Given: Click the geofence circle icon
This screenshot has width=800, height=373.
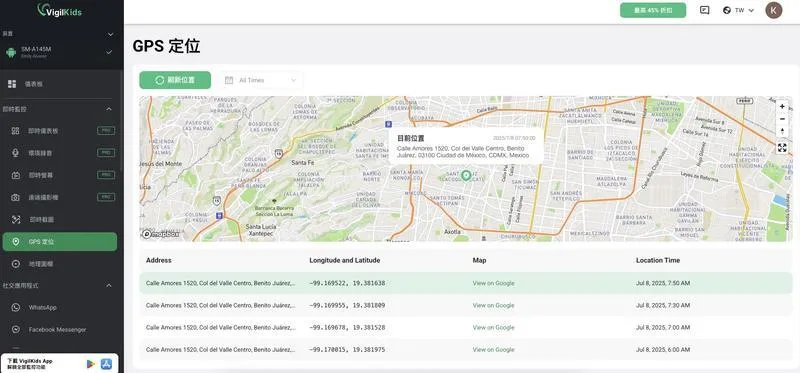Looking at the screenshot, I should (16, 264).
